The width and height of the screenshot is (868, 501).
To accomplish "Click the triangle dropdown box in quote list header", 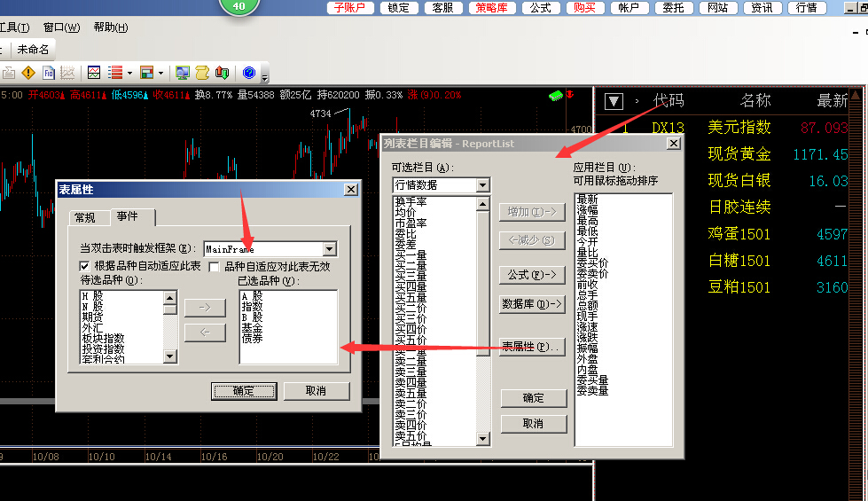I will [614, 101].
